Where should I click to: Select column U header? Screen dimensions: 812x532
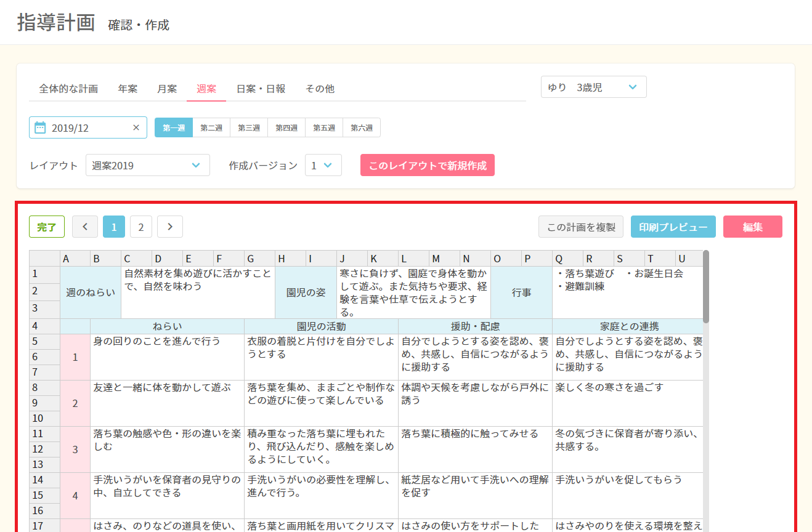coord(689,259)
